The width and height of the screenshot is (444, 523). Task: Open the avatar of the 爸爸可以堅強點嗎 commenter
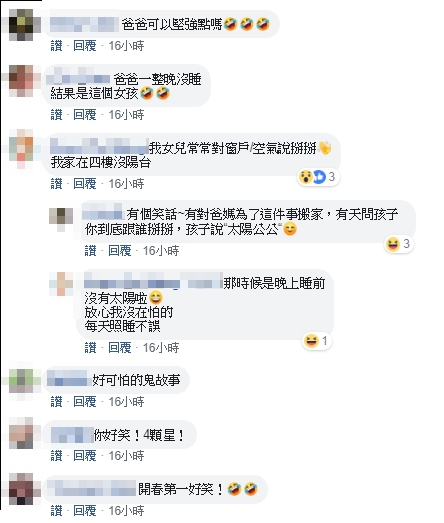tap(21, 25)
